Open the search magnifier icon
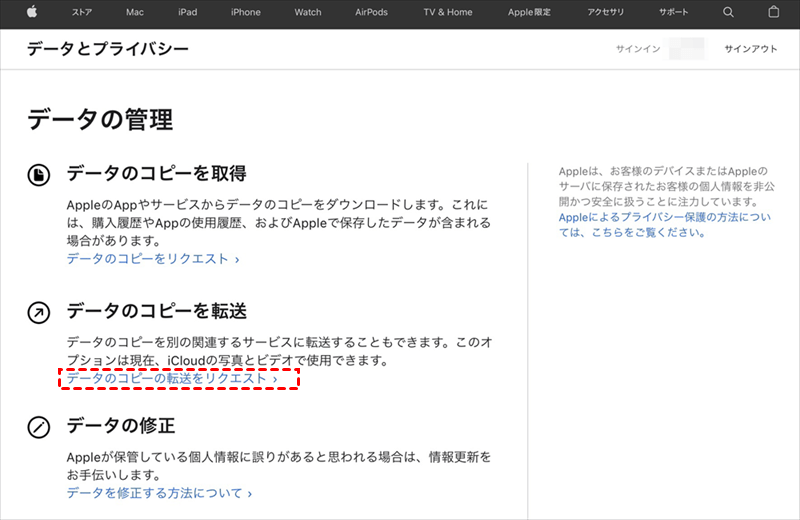The height and width of the screenshot is (520, 800). click(x=728, y=12)
